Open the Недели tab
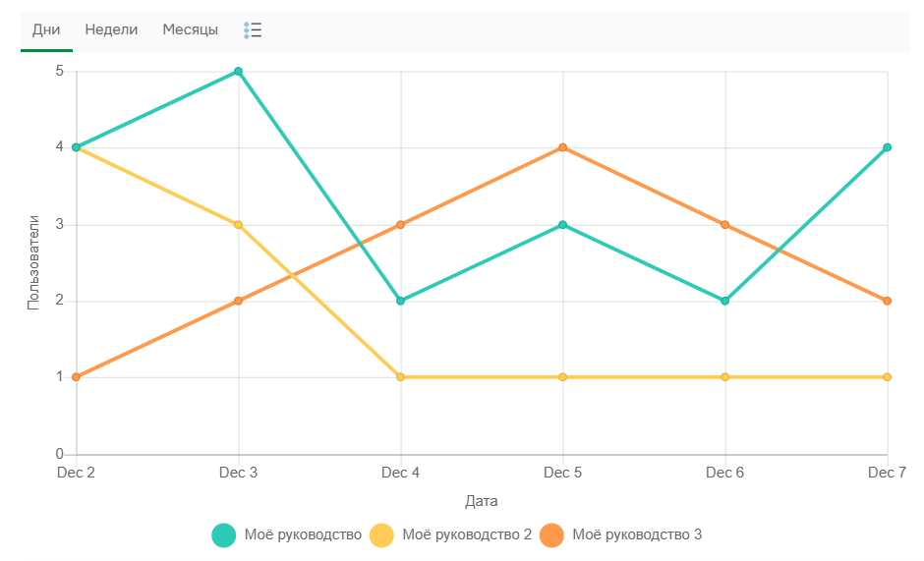Screen dimensions: 924x561 click(x=111, y=29)
